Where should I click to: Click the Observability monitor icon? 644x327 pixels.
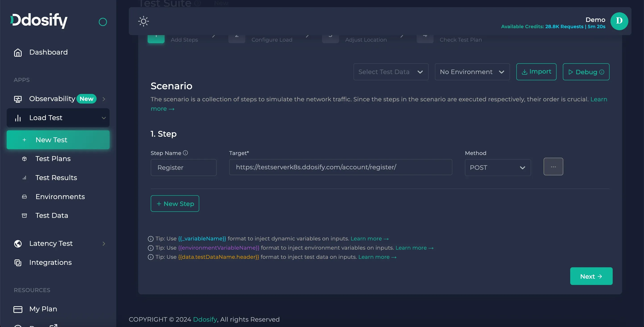coord(17,99)
